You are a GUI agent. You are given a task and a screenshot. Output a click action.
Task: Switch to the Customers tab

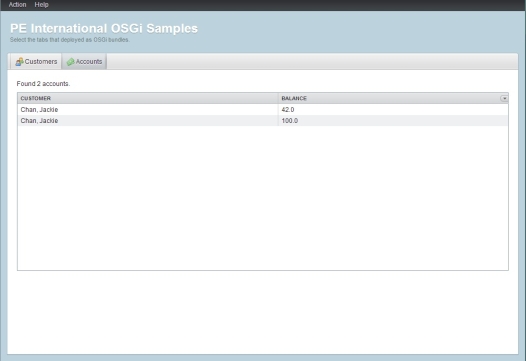coord(36,62)
